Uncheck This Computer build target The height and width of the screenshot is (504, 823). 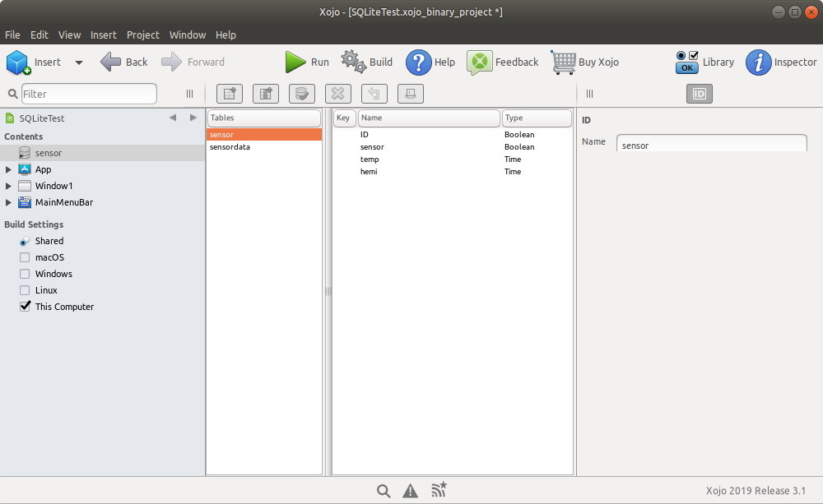(x=25, y=307)
